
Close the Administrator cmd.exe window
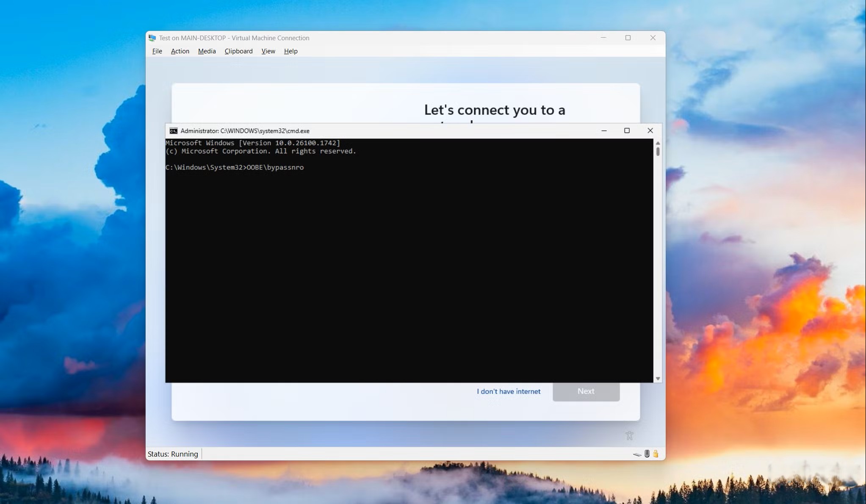pyautogui.click(x=650, y=130)
